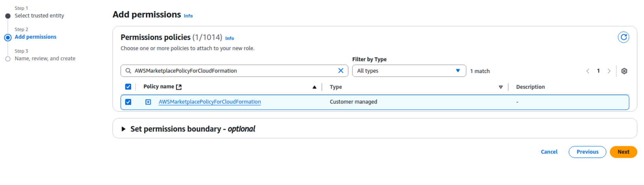Uncheck AWSMarketplacePolicyForCloudFormation row checkbox
This screenshot has height=185, width=644.
[128, 102]
